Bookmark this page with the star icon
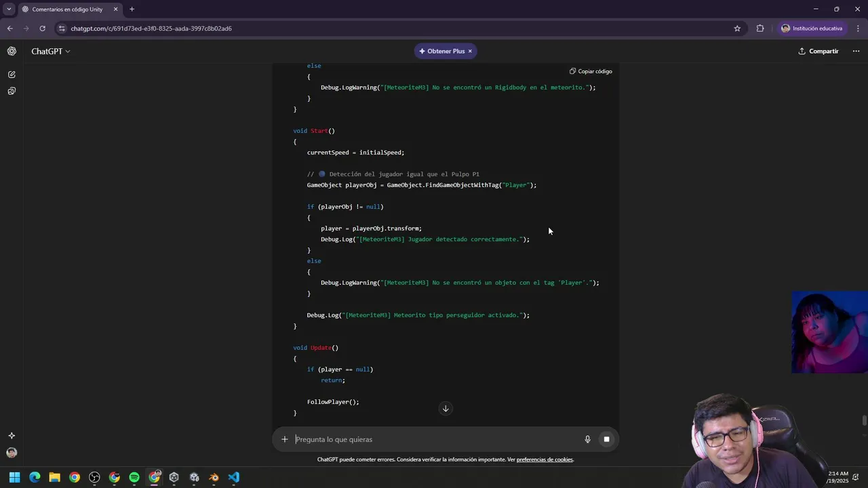The height and width of the screenshot is (488, 868). coord(737,28)
